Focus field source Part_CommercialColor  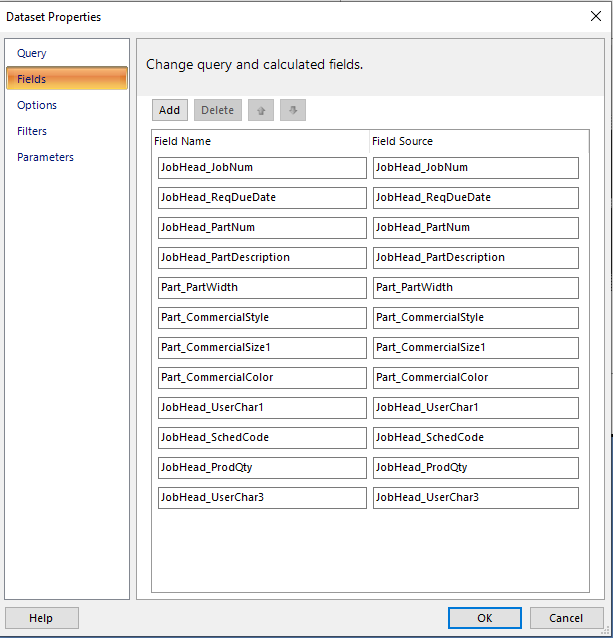click(476, 378)
